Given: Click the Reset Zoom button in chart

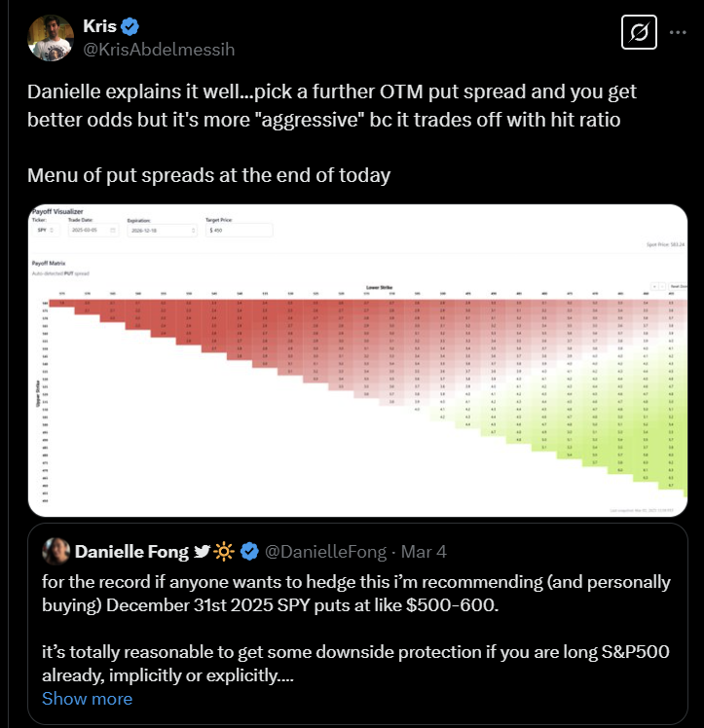Looking at the screenshot, I should [x=679, y=286].
